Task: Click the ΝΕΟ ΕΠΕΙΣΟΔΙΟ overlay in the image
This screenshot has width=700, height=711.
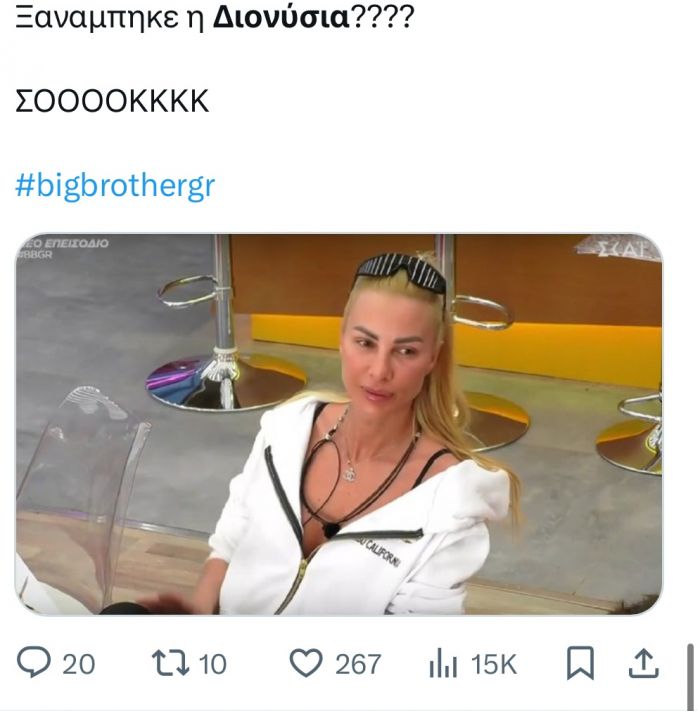Action: pos(63,243)
